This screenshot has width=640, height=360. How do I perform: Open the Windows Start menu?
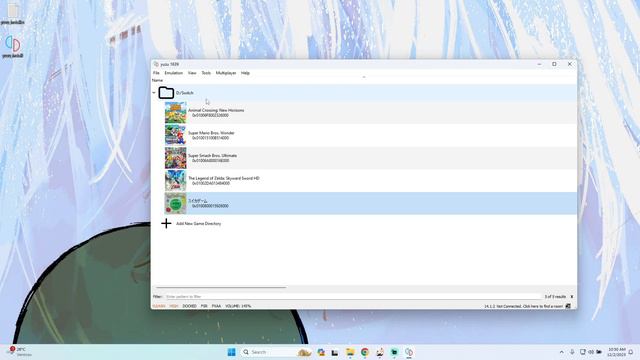[231, 352]
